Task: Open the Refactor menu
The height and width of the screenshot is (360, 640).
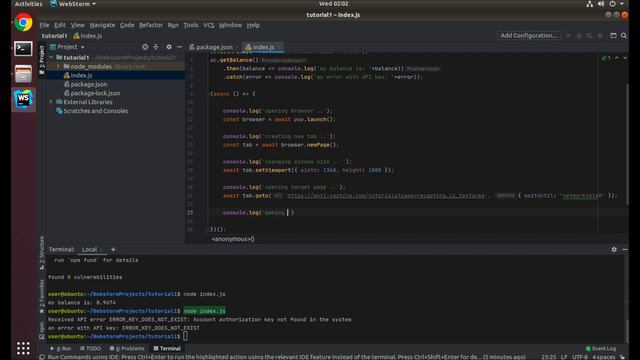Action: click(x=151, y=25)
